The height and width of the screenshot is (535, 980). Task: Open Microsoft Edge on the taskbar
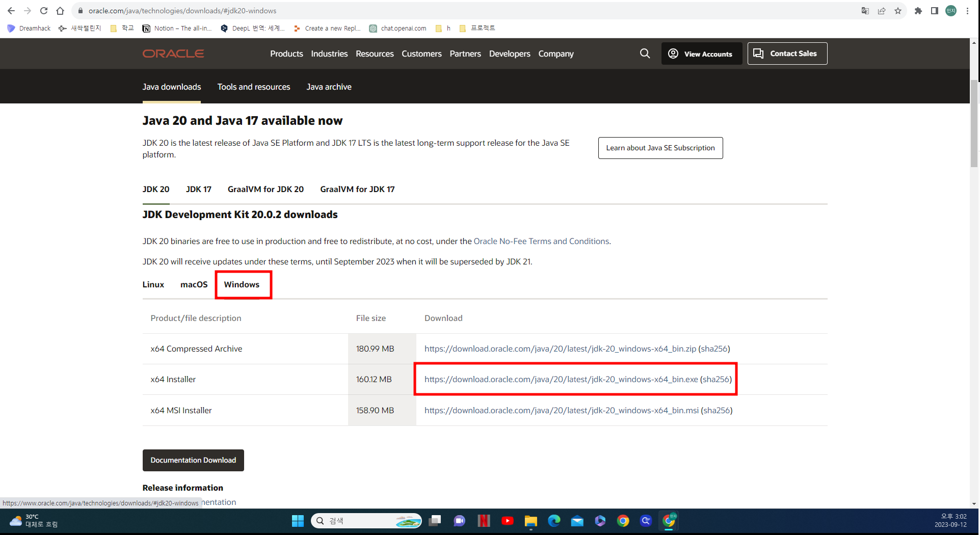pos(554,521)
